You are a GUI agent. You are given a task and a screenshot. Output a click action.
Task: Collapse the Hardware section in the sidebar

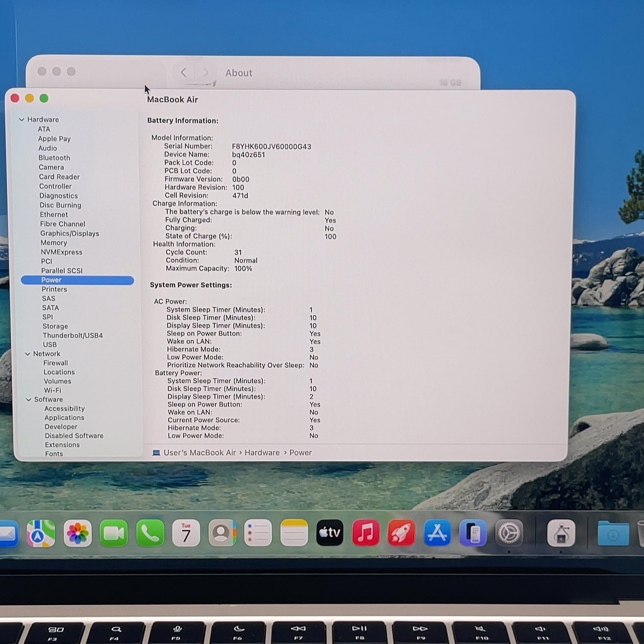[21, 119]
